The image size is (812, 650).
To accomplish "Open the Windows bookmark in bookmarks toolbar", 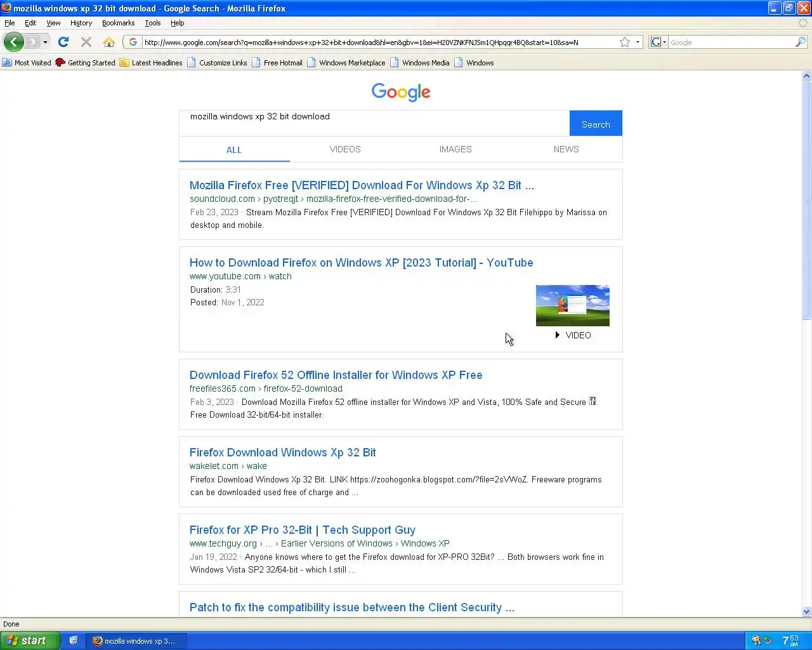I will (474, 62).
